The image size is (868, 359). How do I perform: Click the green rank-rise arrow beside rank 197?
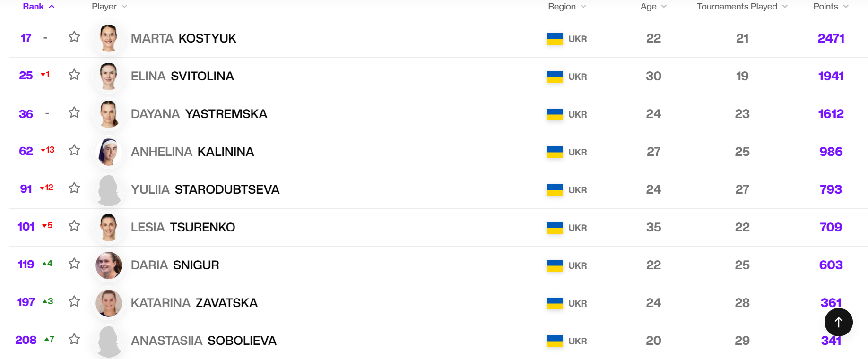click(x=46, y=301)
